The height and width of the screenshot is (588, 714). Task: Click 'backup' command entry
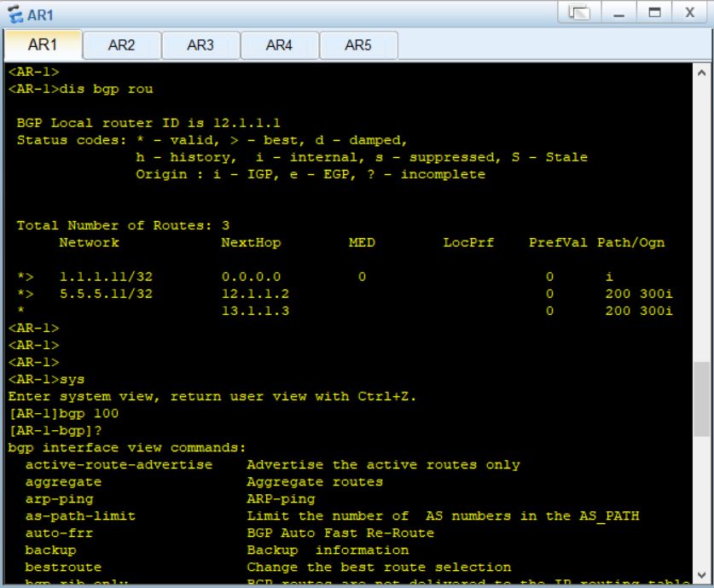(x=50, y=550)
